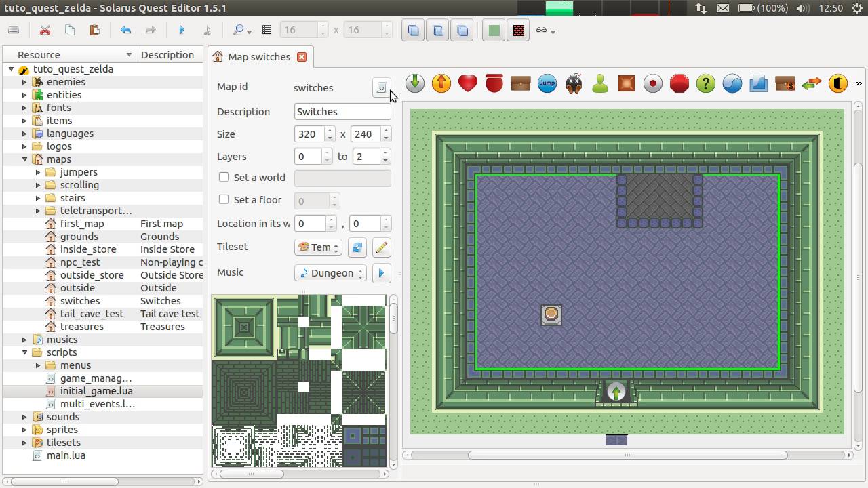Select the Shop treasure chest with coin tool
The image size is (868, 488).
785,83
